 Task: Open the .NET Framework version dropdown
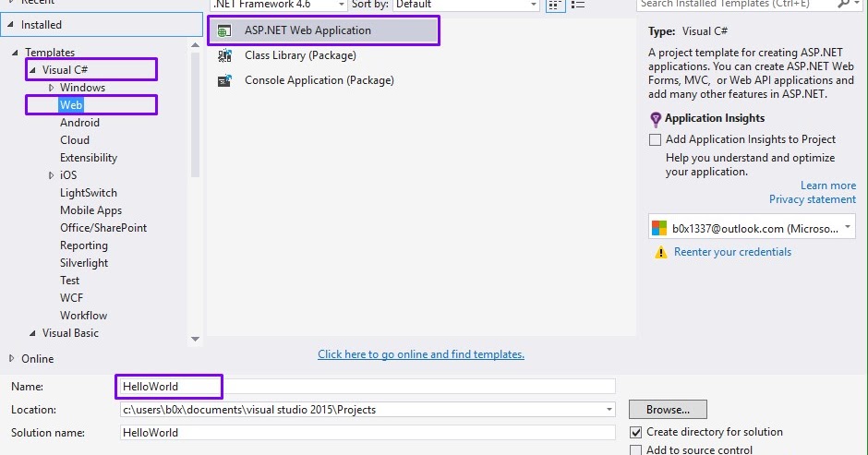point(342,5)
